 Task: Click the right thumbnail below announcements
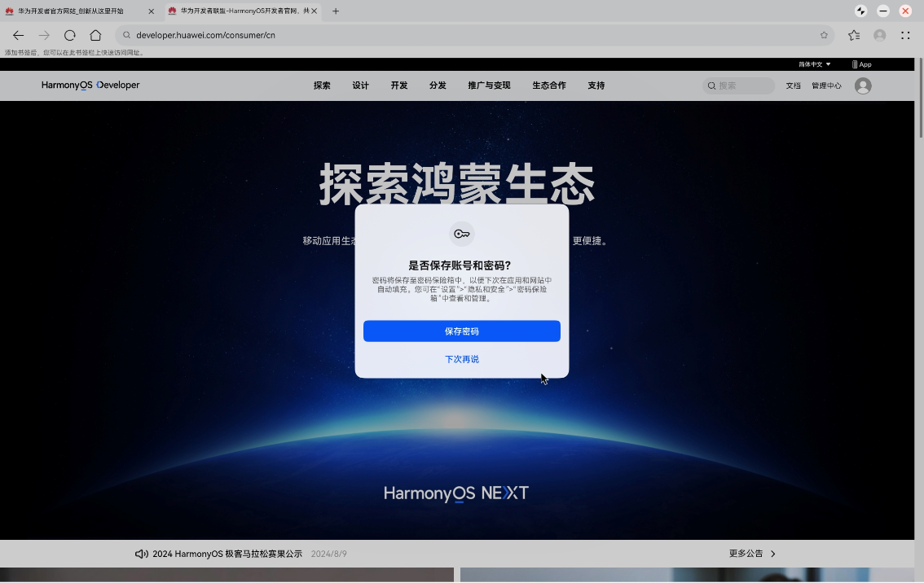tap(687, 576)
